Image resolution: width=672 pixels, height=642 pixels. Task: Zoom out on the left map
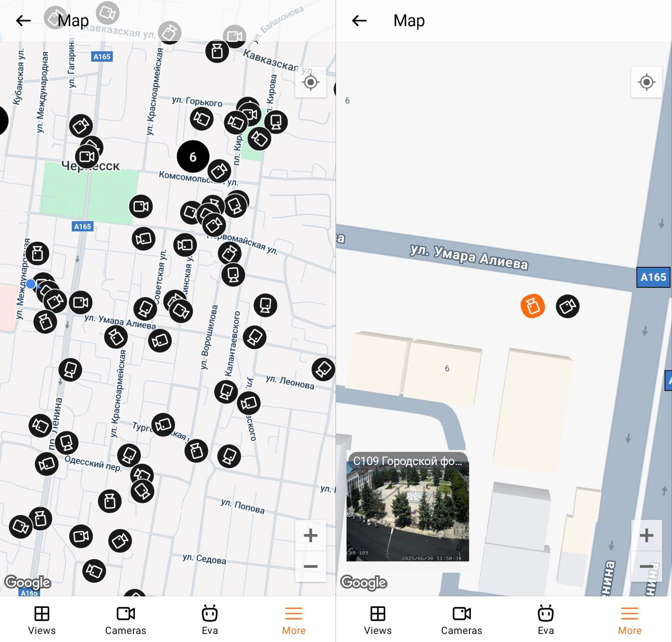pos(311,567)
